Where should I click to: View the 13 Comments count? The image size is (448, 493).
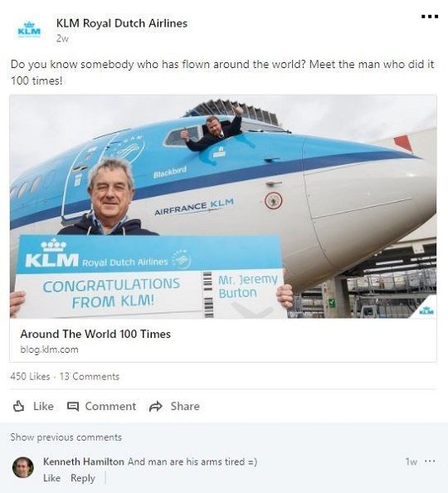coord(90,376)
